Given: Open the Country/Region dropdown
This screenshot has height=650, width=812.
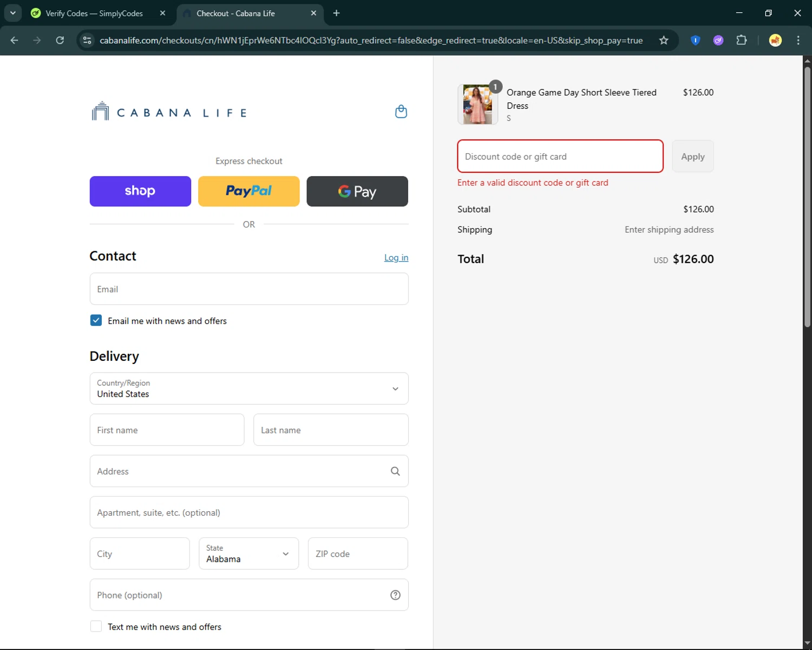Looking at the screenshot, I should [x=249, y=388].
